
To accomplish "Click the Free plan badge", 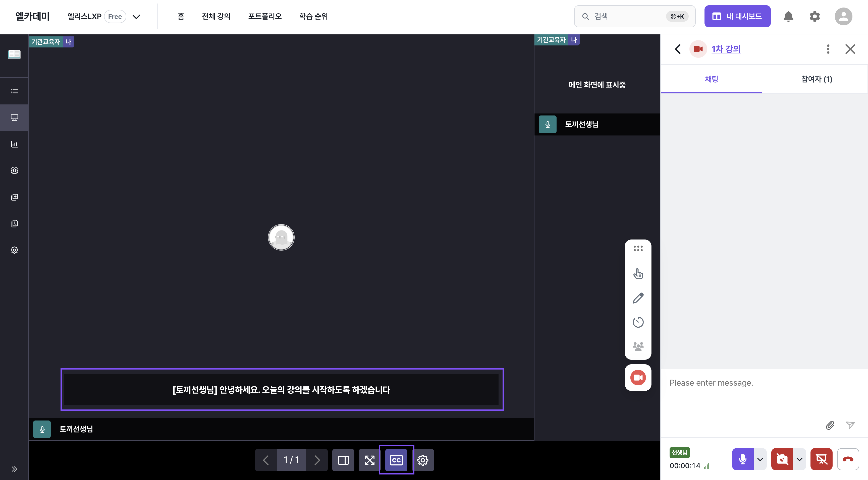I will [x=115, y=17].
